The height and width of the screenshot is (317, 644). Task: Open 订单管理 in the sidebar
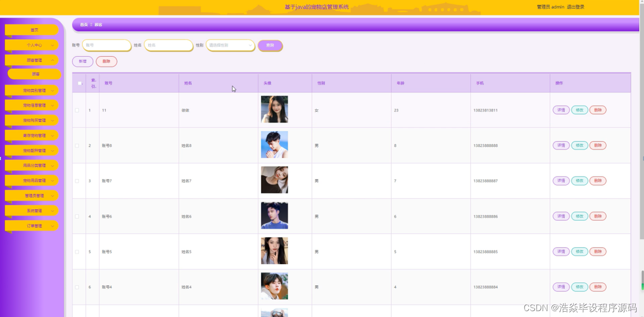(x=32, y=226)
